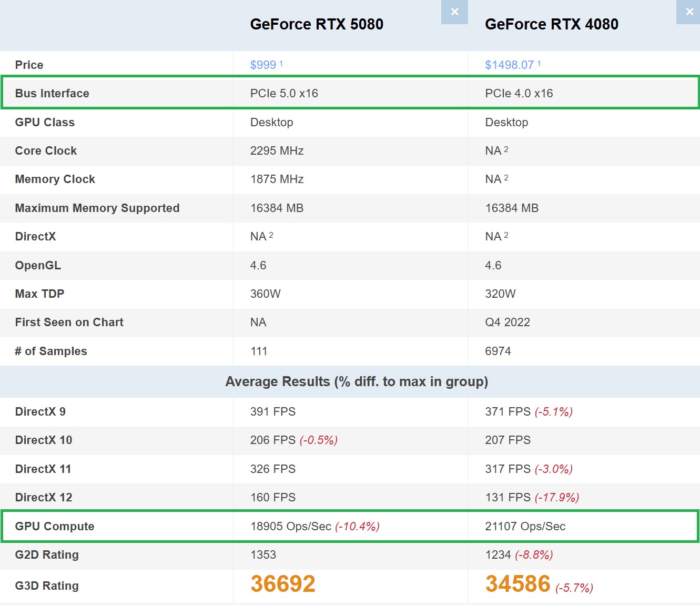This screenshot has width=700, height=605.
Task: Click the 21107 Ops/Sec compute result
Action: 525,526
